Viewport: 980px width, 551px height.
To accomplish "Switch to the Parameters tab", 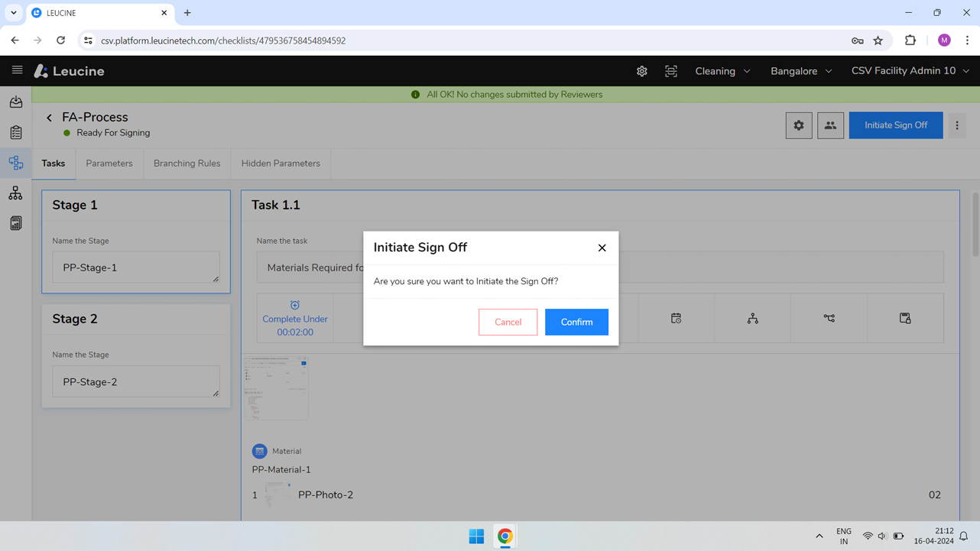I will click(x=109, y=164).
